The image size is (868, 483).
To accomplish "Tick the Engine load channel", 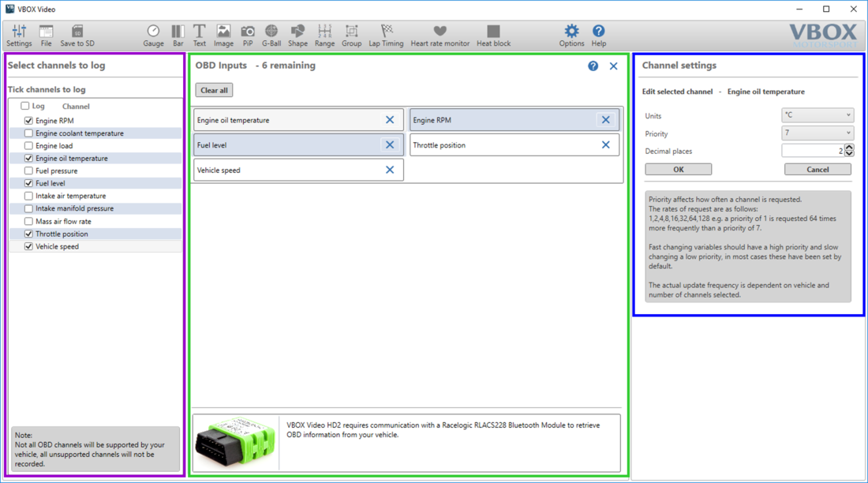I will 28,146.
